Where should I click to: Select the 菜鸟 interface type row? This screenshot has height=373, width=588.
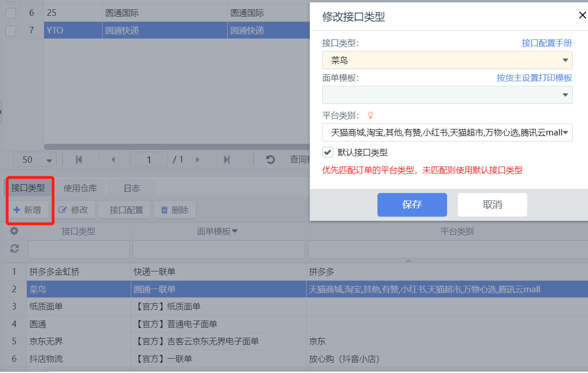pyautogui.click(x=294, y=289)
